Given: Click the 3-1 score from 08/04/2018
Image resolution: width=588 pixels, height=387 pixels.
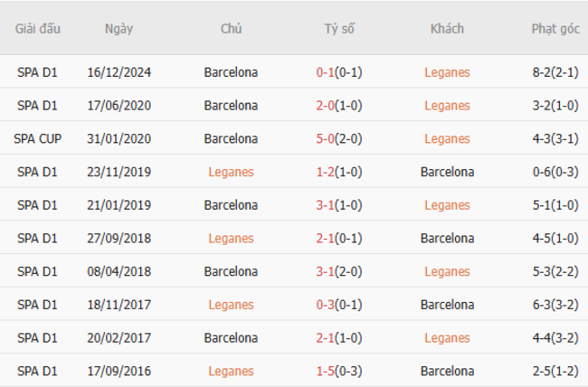Looking at the screenshot, I should (326, 271).
